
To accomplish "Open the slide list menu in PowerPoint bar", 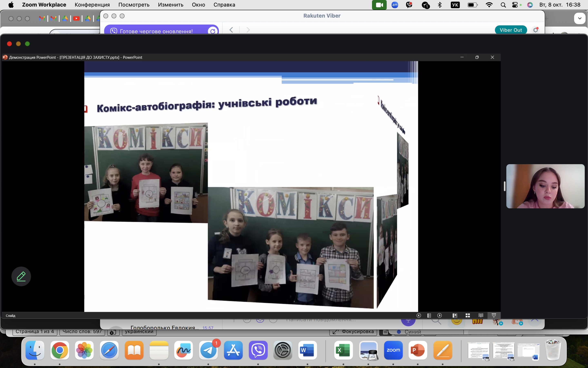I will [x=429, y=315].
